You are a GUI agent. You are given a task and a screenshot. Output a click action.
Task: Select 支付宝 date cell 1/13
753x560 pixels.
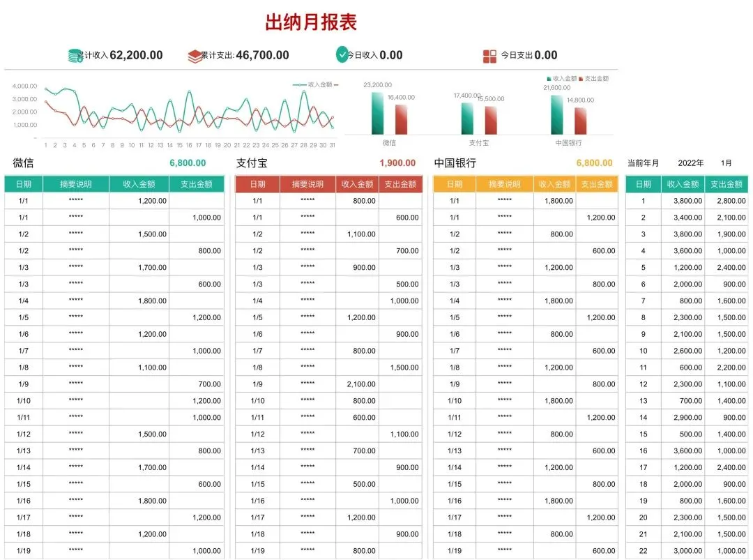pos(257,451)
